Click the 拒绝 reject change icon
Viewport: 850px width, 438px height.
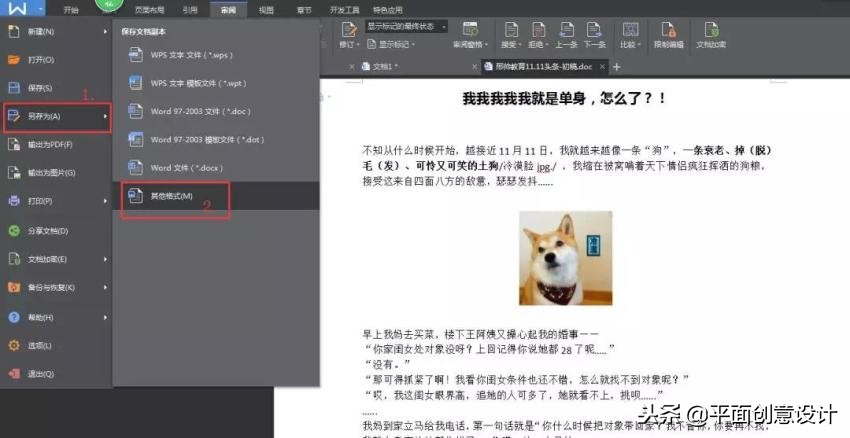pos(538,30)
